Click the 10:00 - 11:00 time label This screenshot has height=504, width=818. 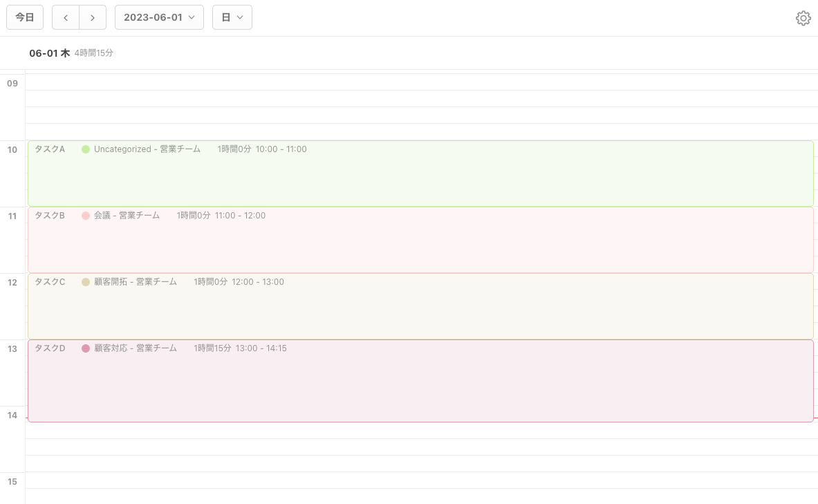point(281,149)
